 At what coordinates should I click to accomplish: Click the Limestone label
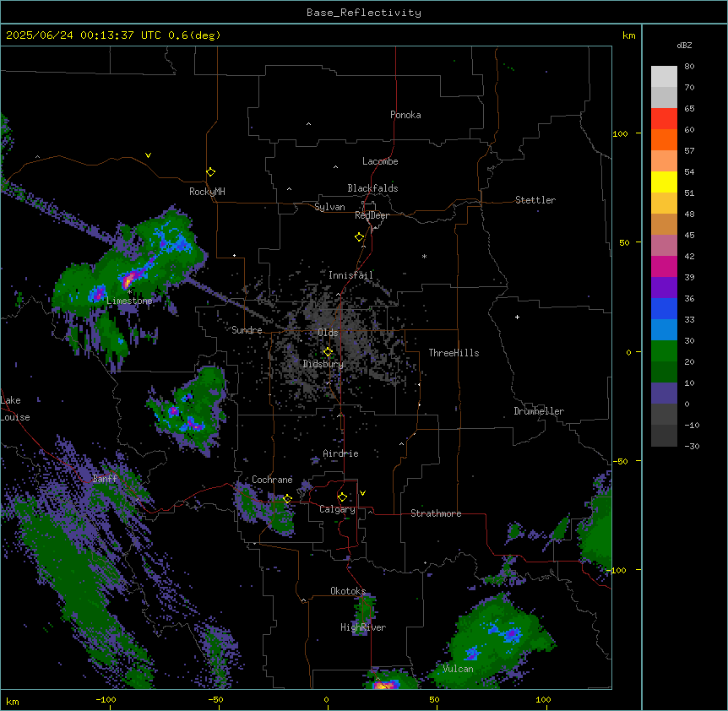pyautogui.click(x=129, y=301)
